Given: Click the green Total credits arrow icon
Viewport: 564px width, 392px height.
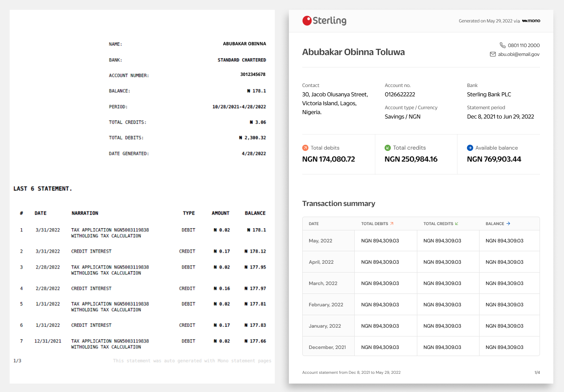Looking at the screenshot, I should point(388,148).
